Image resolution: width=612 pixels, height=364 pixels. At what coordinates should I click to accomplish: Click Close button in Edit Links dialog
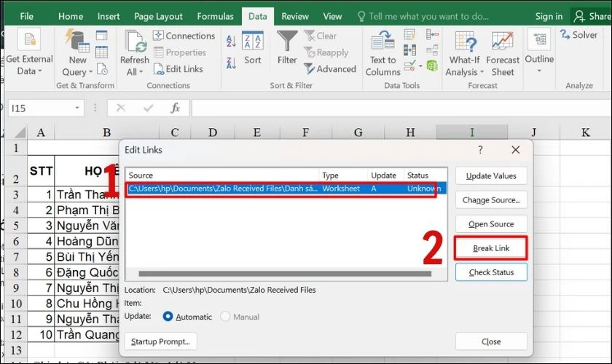[x=491, y=341]
